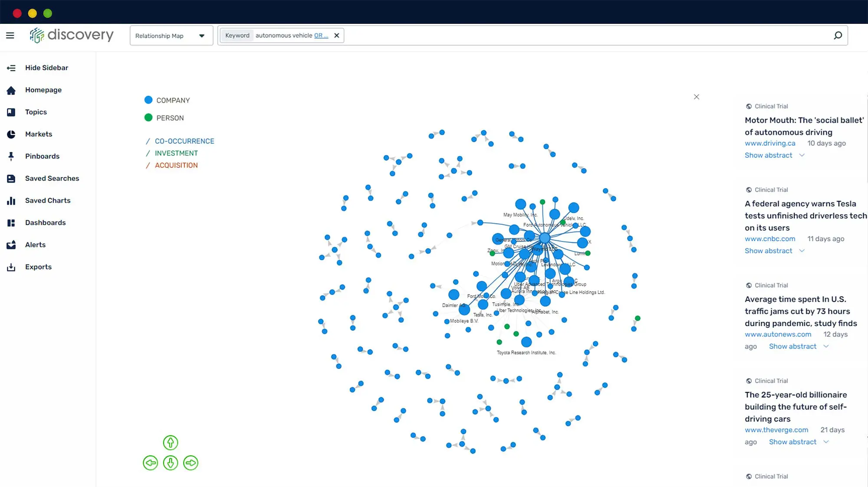The width and height of the screenshot is (868, 487).
Task: Click the Exports download icon
Action: pos(11,267)
